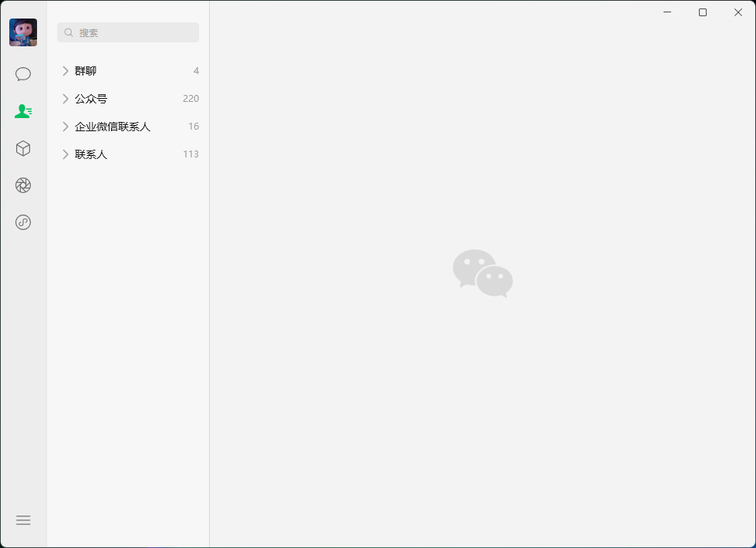Expand the 公众号 chevron arrow

pos(66,99)
